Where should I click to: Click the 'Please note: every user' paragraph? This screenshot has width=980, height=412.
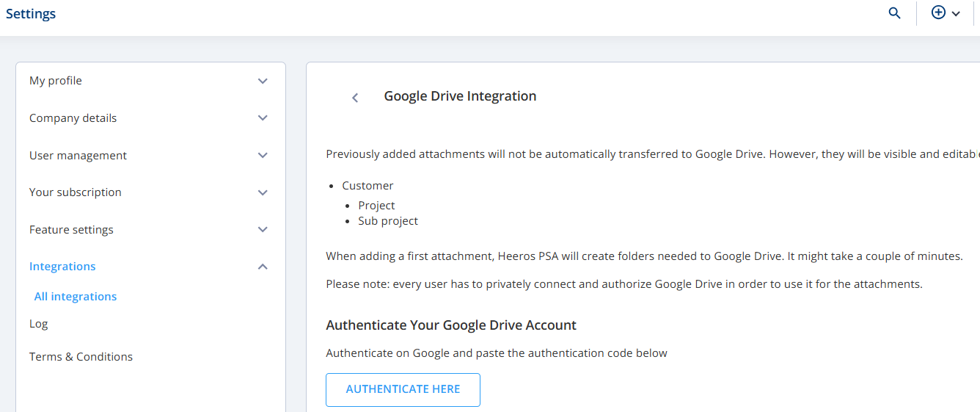pos(624,284)
